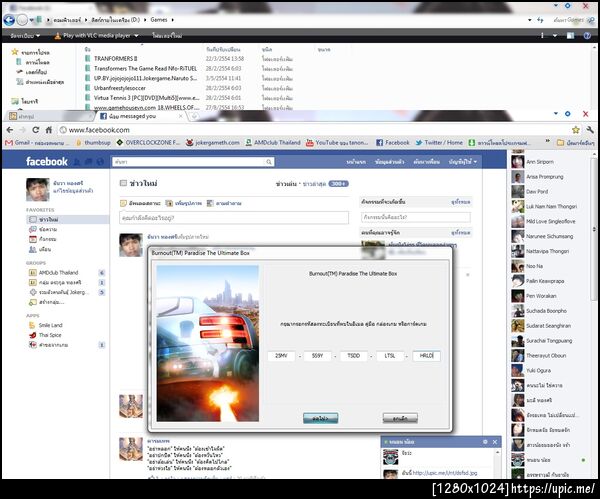Select the UP.BY.jojojojojo111 Jokergame Naruto folder
This screenshot has height=499, width=600.
[145, 78]
